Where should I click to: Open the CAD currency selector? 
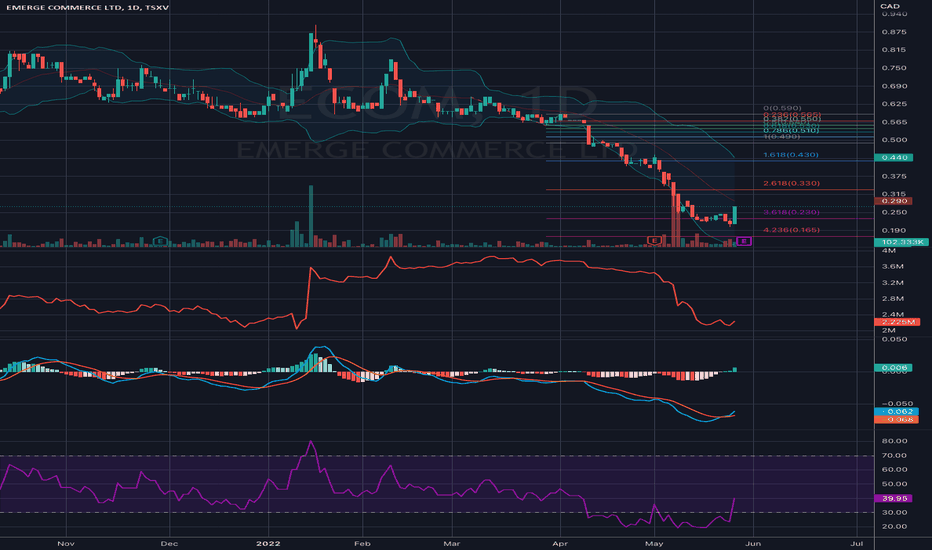[x=890, y=6]
